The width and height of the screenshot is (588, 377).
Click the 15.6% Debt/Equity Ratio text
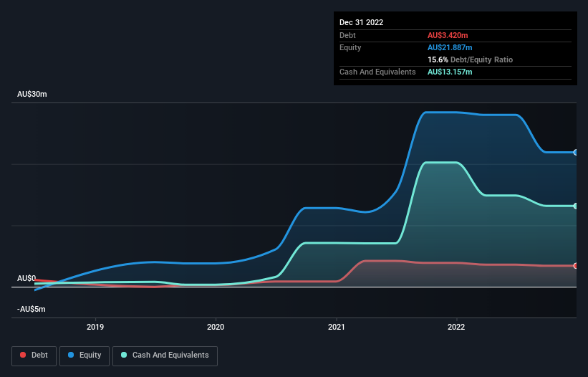pyautogui.click(x=471, y=59)
